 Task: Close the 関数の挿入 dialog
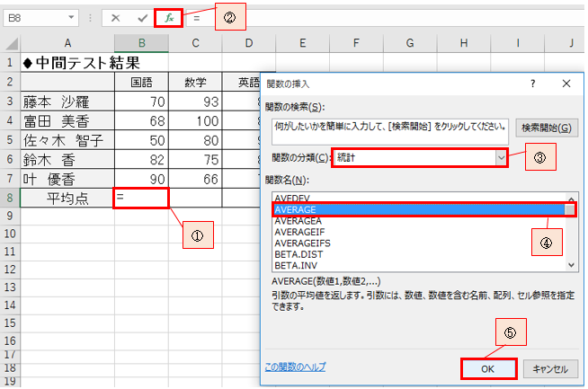click(566, 83)
